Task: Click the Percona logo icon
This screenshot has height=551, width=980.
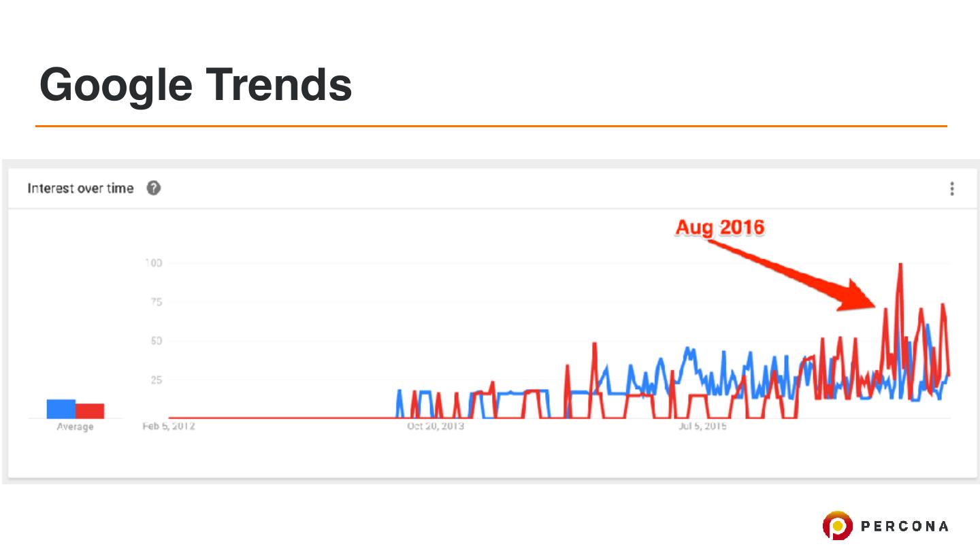Action: click(836, 525)
